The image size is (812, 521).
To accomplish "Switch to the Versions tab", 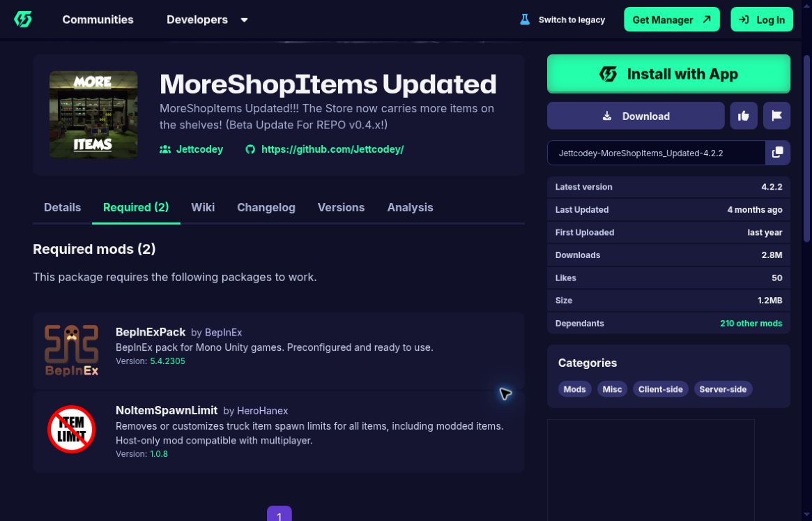I will point(341,207).
